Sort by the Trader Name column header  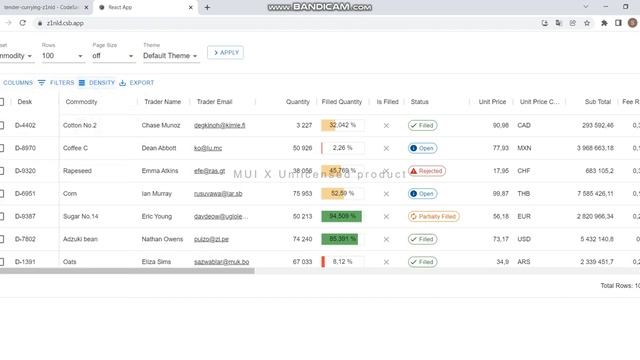coord(162,102)
